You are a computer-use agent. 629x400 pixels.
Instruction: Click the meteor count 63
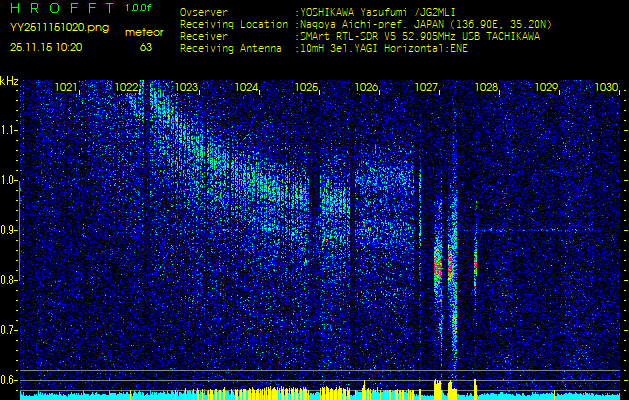(146, 47)
